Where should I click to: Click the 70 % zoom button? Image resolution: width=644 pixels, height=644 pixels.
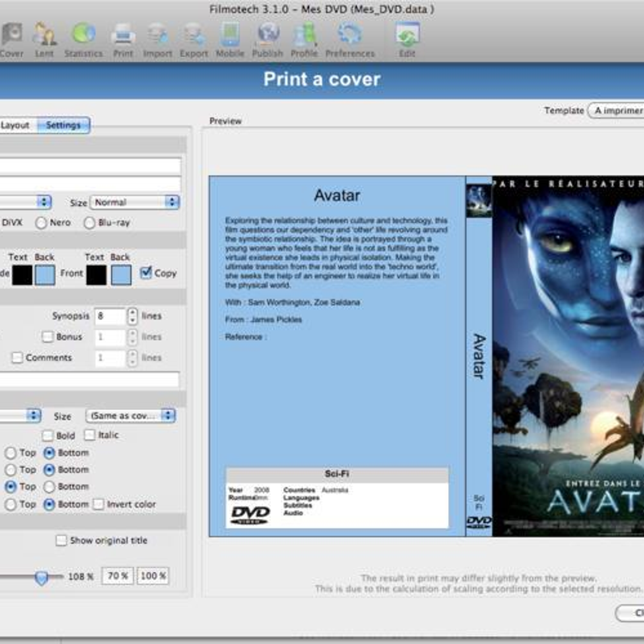[117, 576]
